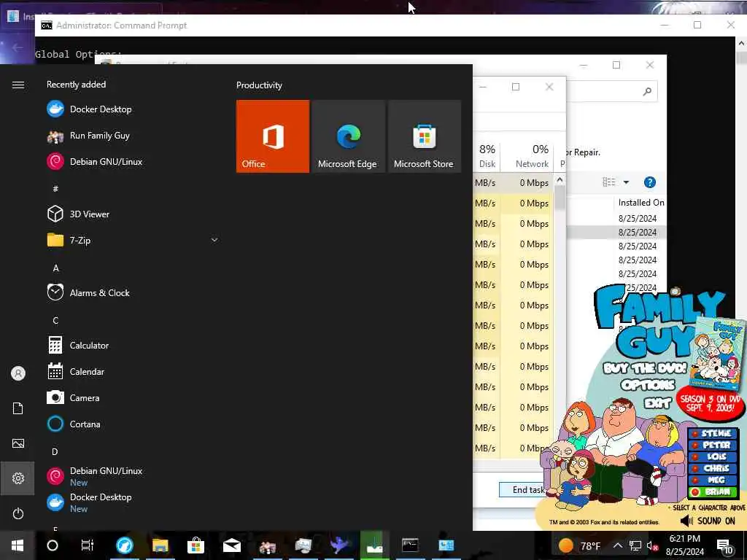Click the network tray icon
The image size is (747, 560).
635,545
